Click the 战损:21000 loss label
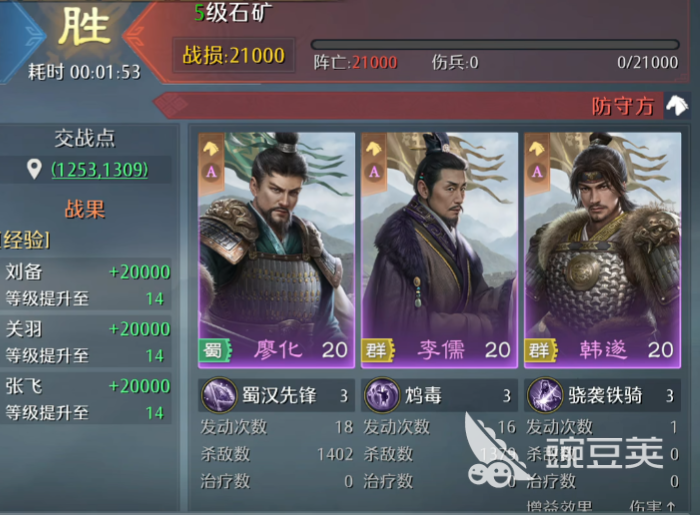 click(233, 56)
